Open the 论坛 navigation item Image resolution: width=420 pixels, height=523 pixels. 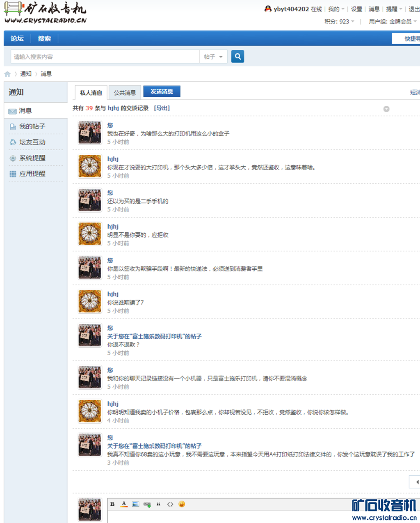click(x=17, y=39)
